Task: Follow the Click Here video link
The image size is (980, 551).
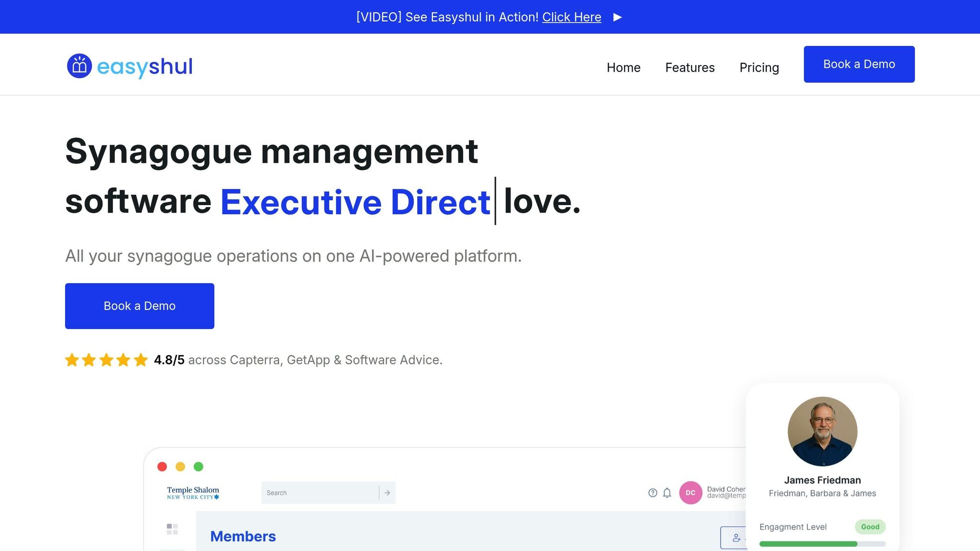Action: point(571,17)
